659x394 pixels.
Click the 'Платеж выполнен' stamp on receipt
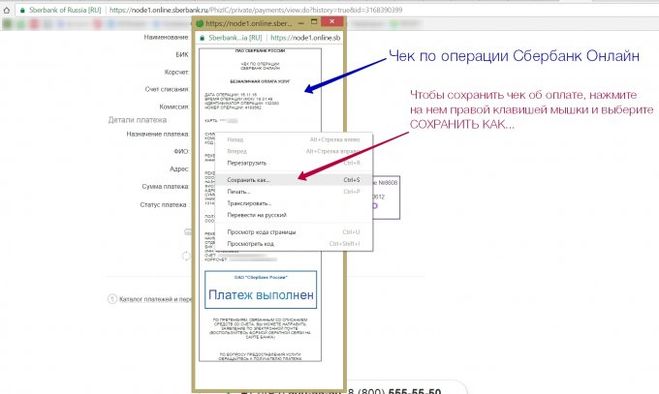point(261,290)
